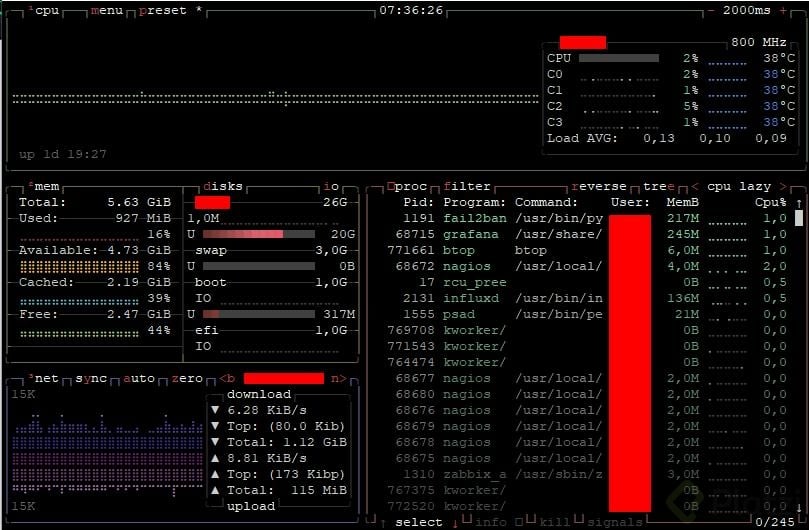Select the influxd process row
Image resolution: width=809 pixels, height=530 pixels.
pos(587,298)
